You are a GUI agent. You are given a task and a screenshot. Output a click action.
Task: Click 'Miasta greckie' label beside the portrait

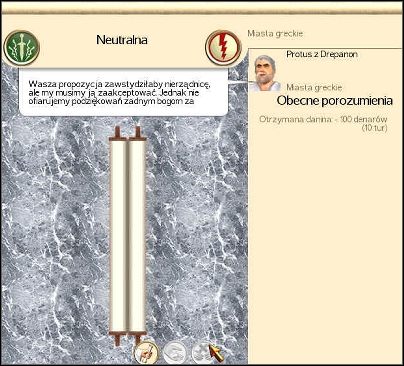pyautogui.click(x=314, y=88)
